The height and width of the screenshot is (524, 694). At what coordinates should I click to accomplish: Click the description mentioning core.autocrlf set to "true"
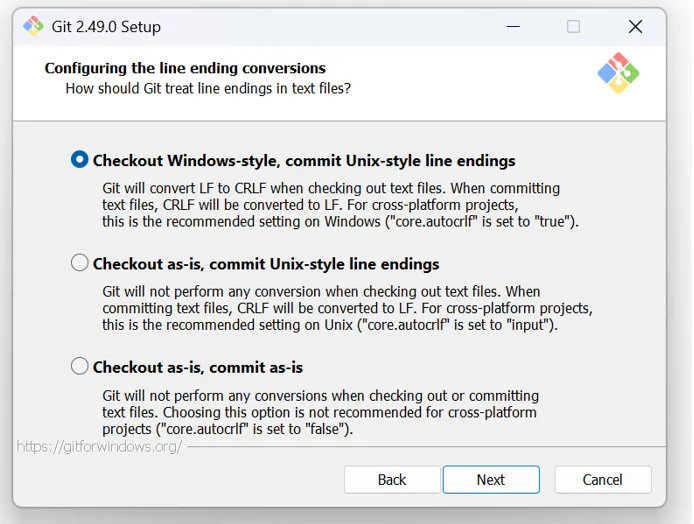(340, 205)
